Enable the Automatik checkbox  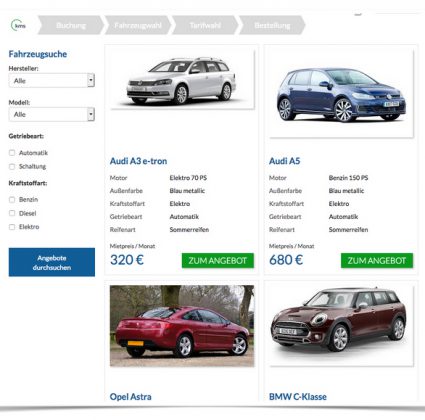point(12,153)
